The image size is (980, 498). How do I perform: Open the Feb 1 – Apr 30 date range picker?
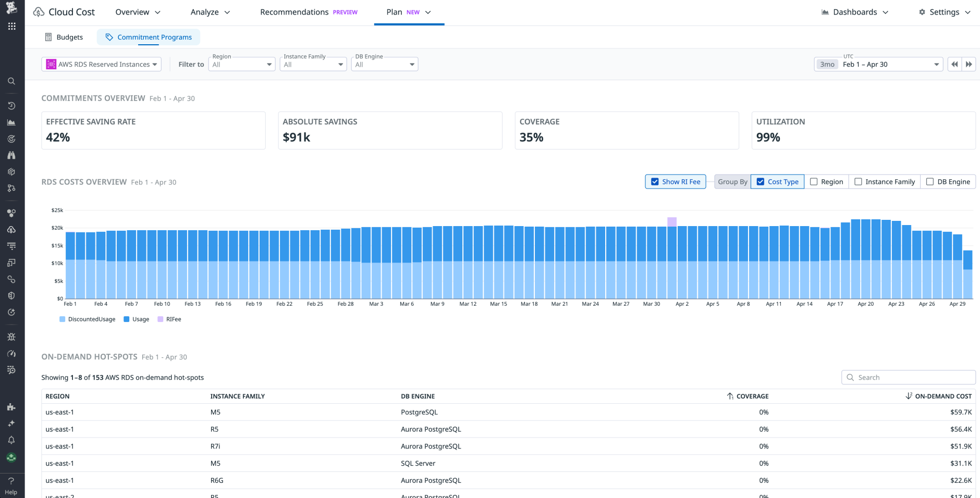[886, 64]
